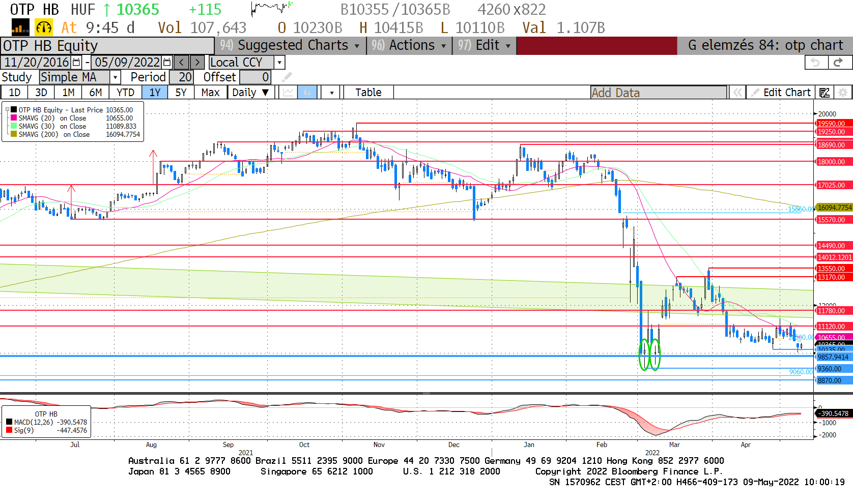Screen dimensions: 853x504
Task: Expand the Actions menu
Action: point(409,45)
